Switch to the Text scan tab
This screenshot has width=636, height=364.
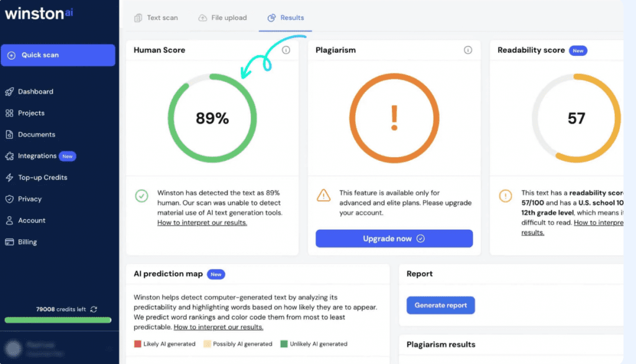(156, 18)
